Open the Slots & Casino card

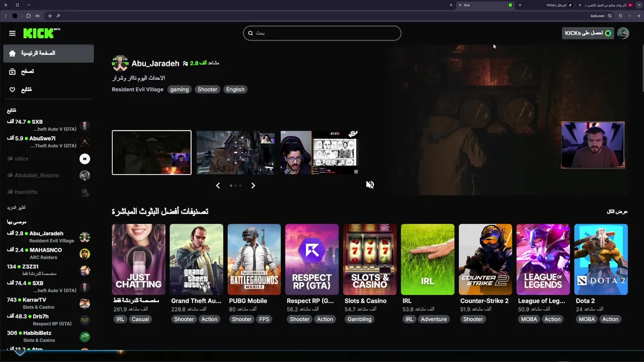[x=370, y=259]
